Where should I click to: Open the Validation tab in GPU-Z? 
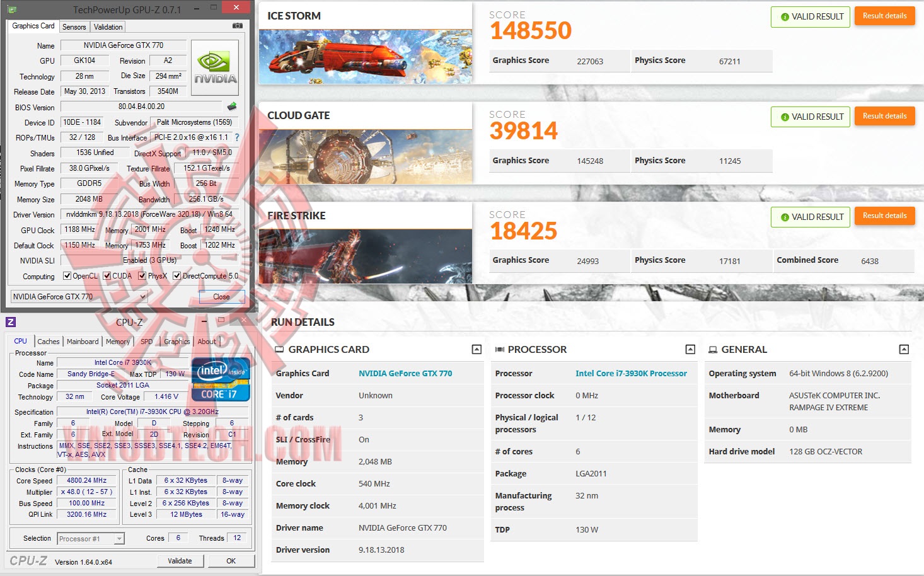[108, 27]
